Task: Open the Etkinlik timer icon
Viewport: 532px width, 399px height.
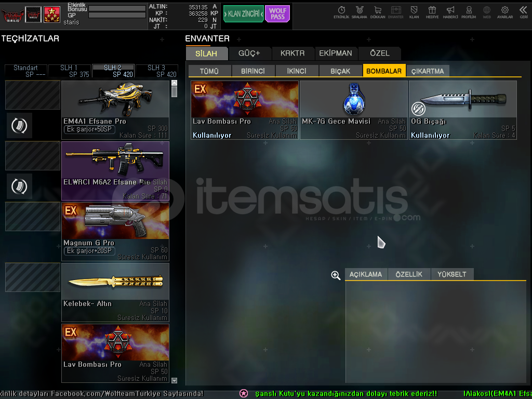Action: click(341, 11)
